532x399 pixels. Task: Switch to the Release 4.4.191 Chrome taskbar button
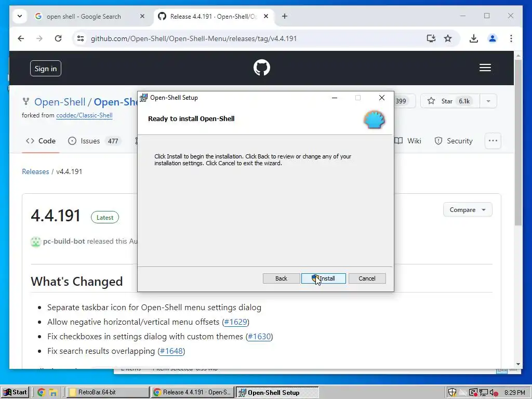pos(192,392)
